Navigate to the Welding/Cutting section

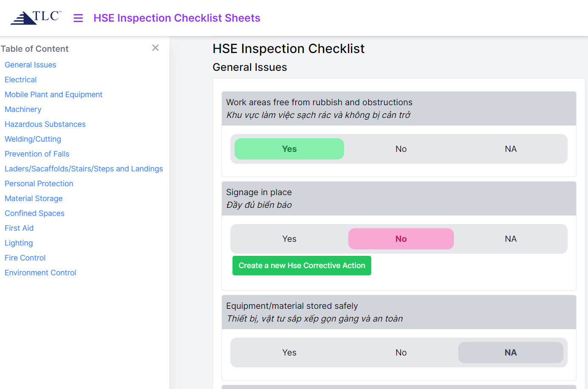(x=33, y=139)
